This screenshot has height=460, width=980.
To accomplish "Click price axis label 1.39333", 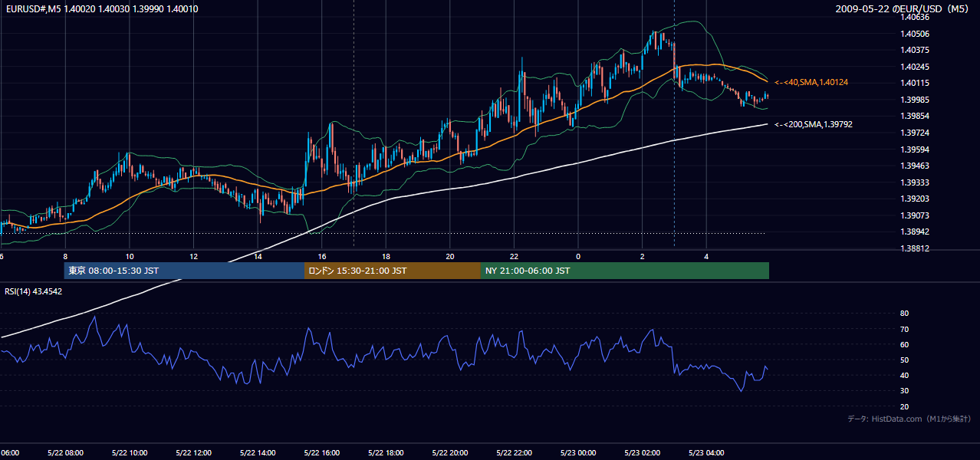I will pos(914,182).
